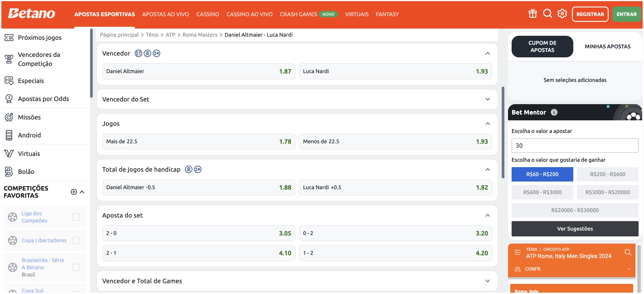Add a favorite competition with plus icon
This screenshot has height=294, width=644.
pos(74,192)
